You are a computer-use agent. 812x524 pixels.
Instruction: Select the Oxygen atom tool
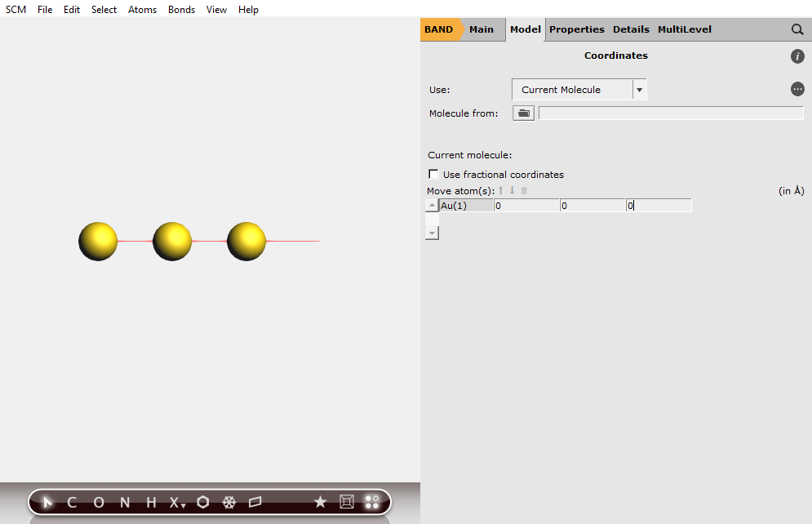point(97,502)
